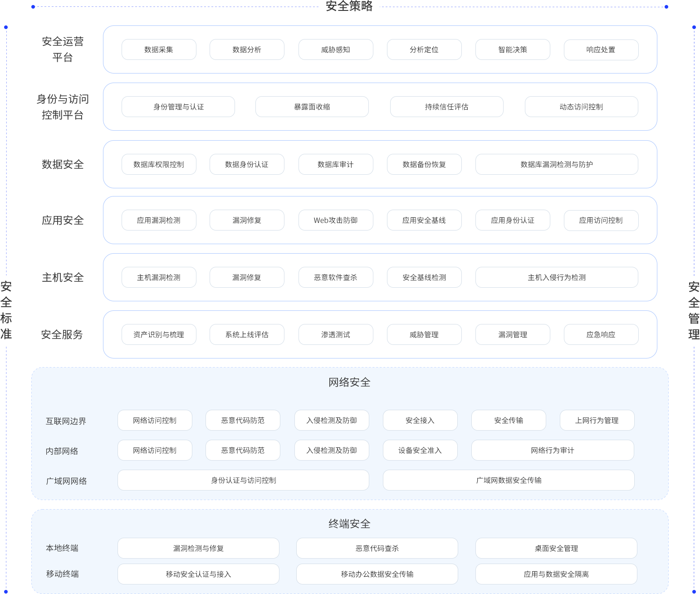Screen dimensions: 700x594
Task: Choose the 智能决策 box
Action: tap(513, 49)
